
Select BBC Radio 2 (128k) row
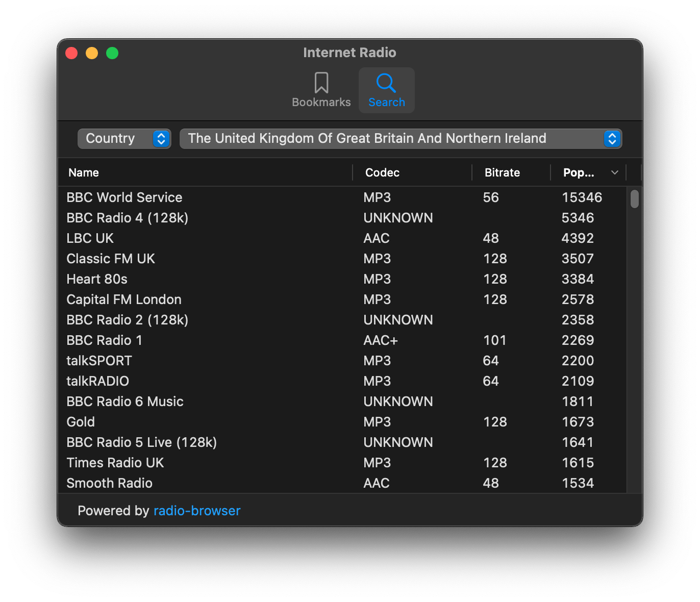pos(342,320)
